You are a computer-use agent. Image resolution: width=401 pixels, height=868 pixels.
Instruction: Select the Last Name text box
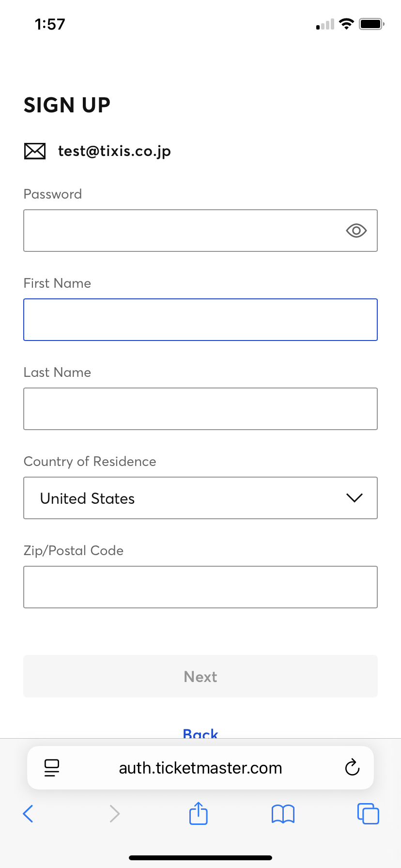[200, 409]
